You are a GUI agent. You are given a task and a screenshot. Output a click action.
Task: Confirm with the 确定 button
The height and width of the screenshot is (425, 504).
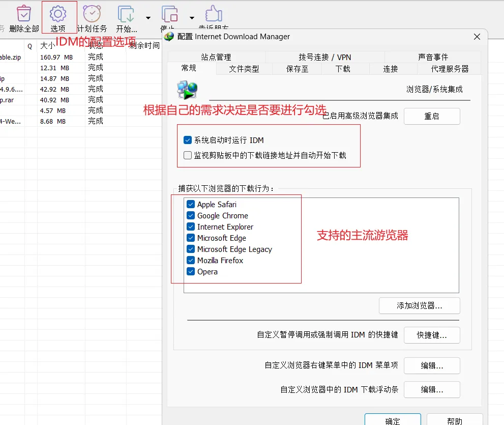pos(393,420)
